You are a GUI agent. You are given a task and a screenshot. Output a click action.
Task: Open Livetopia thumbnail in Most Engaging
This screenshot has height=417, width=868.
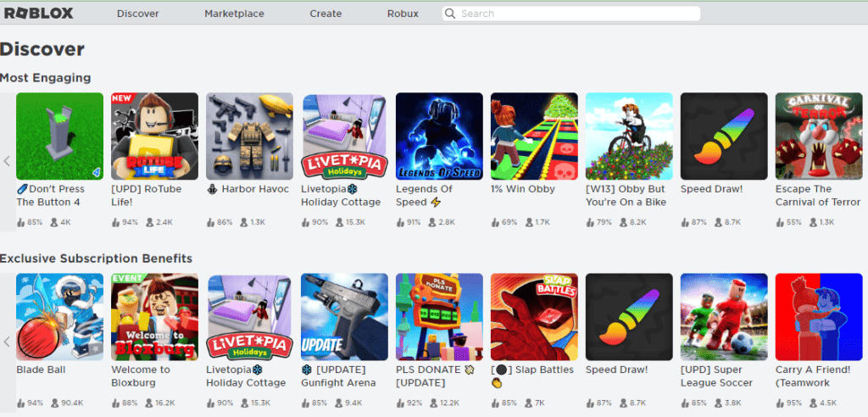click(344, 136)
